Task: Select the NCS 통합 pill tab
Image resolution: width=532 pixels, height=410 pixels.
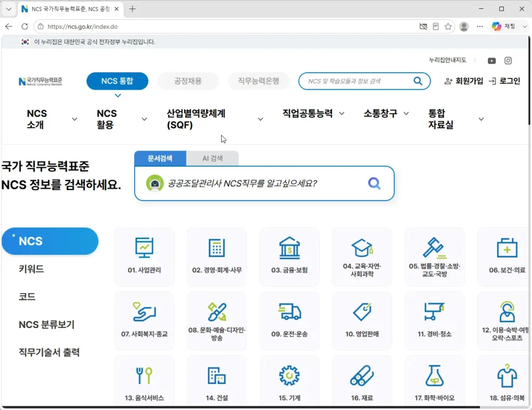Action: [x=117, y=81]
